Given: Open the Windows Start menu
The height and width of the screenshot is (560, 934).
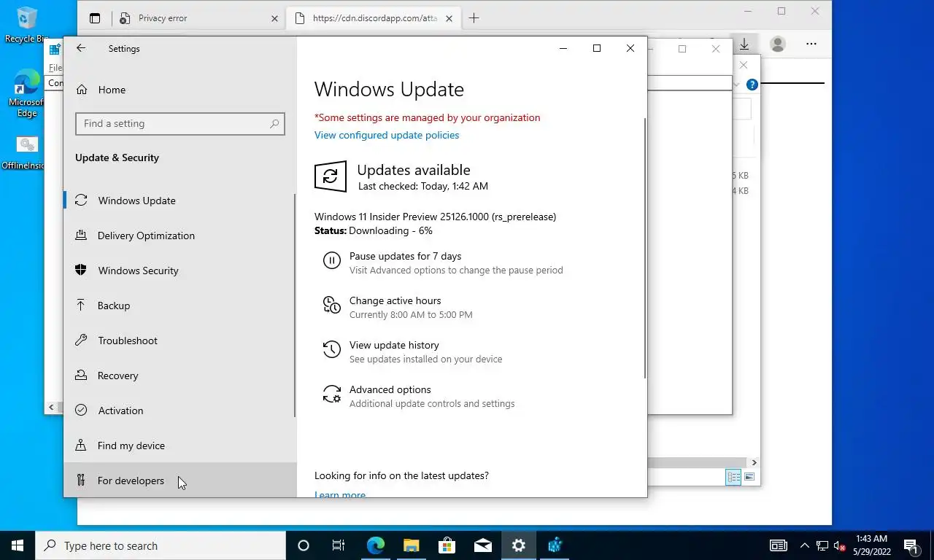Looking at the screenshot, I should tap(18, 545).
